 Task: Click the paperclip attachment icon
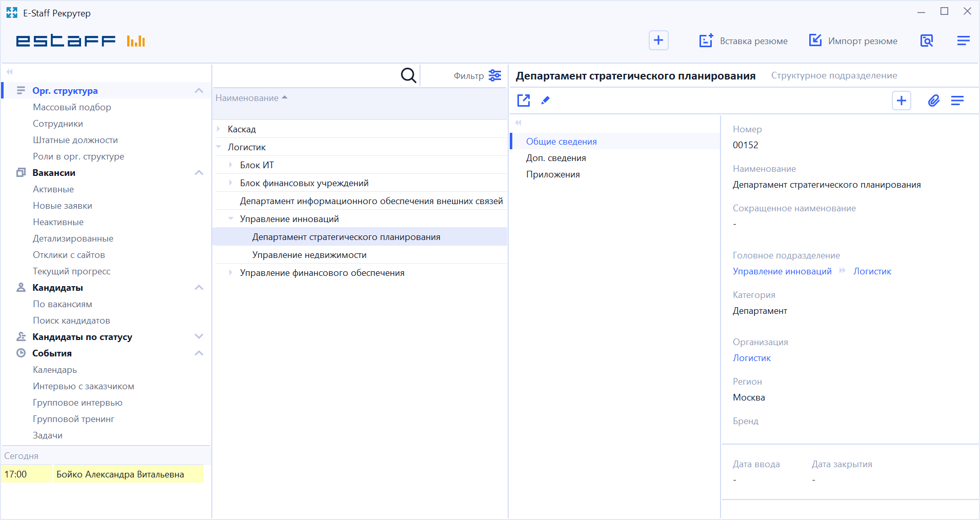pos(934,101)
